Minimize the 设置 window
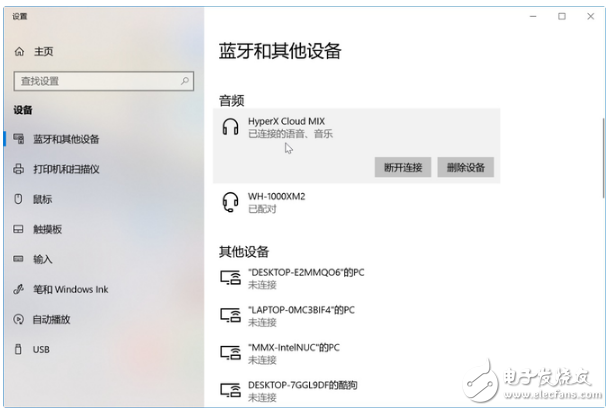The height and width of the screenshot is (411, 610). (x=533, y=16)
